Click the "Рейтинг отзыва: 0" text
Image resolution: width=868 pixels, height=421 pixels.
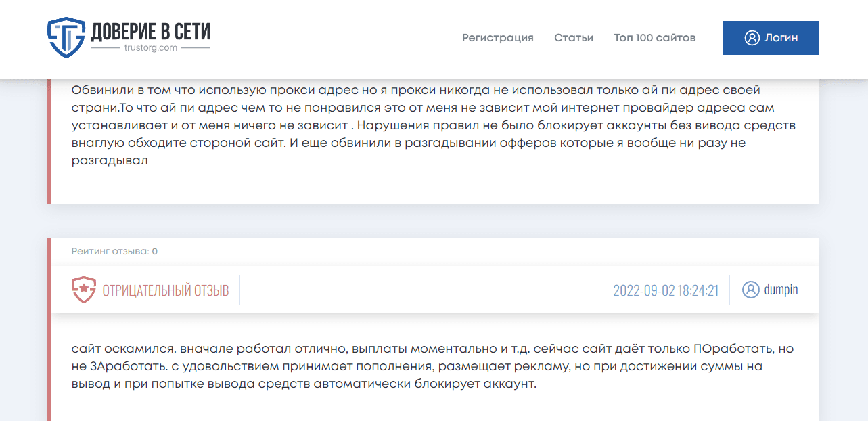[x=114, y=252]
